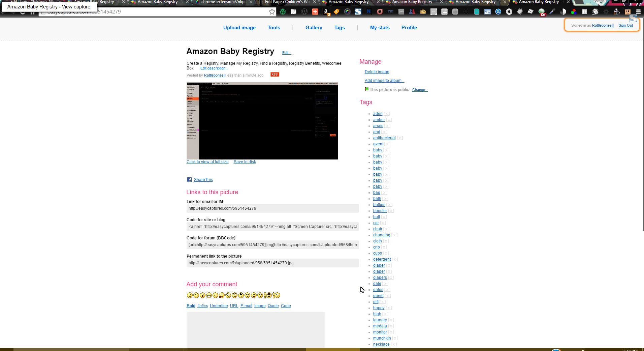The height and width of the screenshot is (351, 644).
Task: Open the cookie extension icon
Action: [423, 12]
